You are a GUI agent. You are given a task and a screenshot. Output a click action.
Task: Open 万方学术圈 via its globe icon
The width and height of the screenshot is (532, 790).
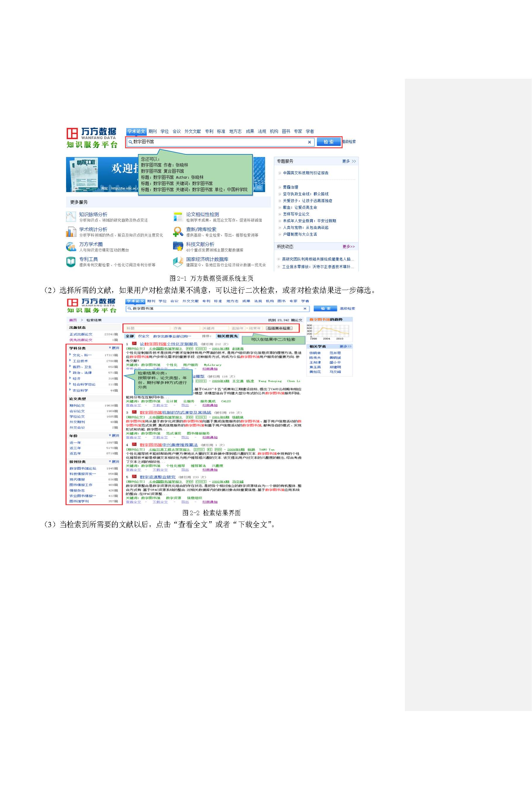pos(71,246)
